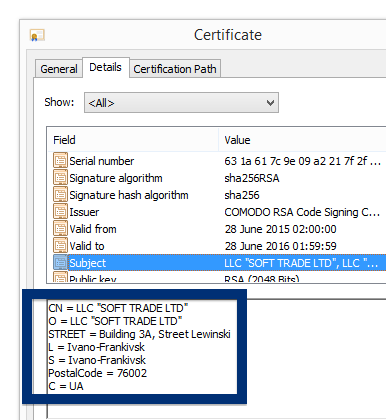Select the Public key row label

tap(93, 279)
